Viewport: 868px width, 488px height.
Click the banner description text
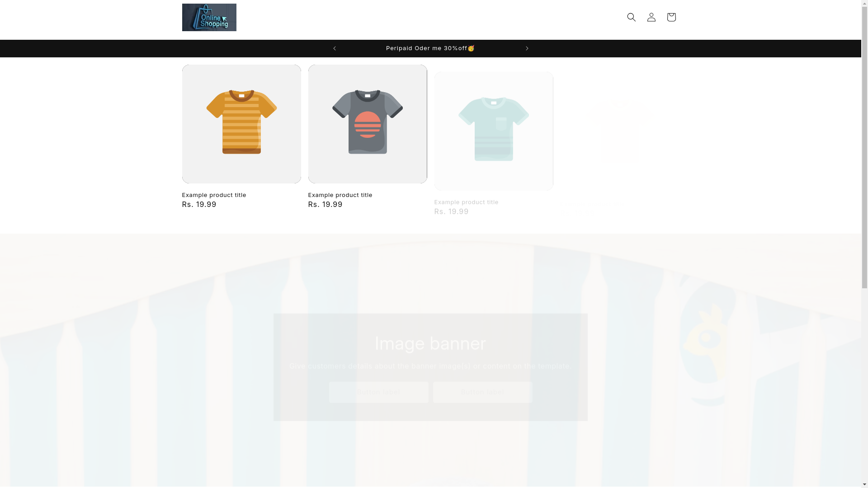coord(430,366)
